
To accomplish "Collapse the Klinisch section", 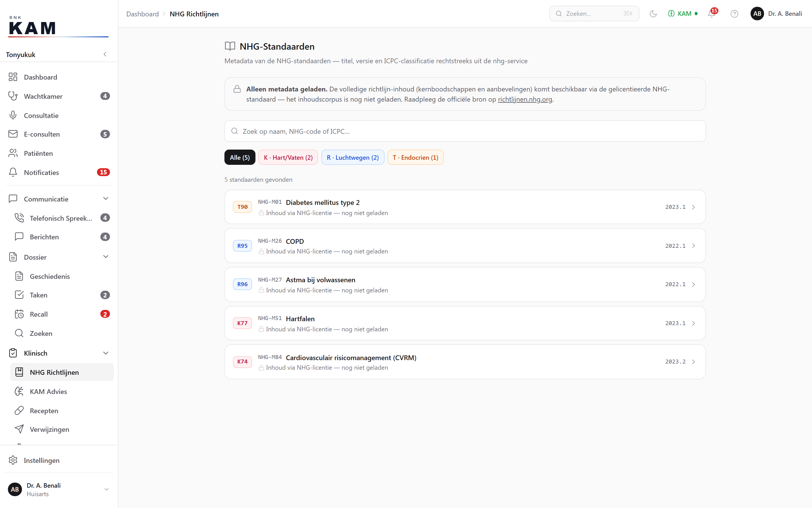I will [106, 353].
